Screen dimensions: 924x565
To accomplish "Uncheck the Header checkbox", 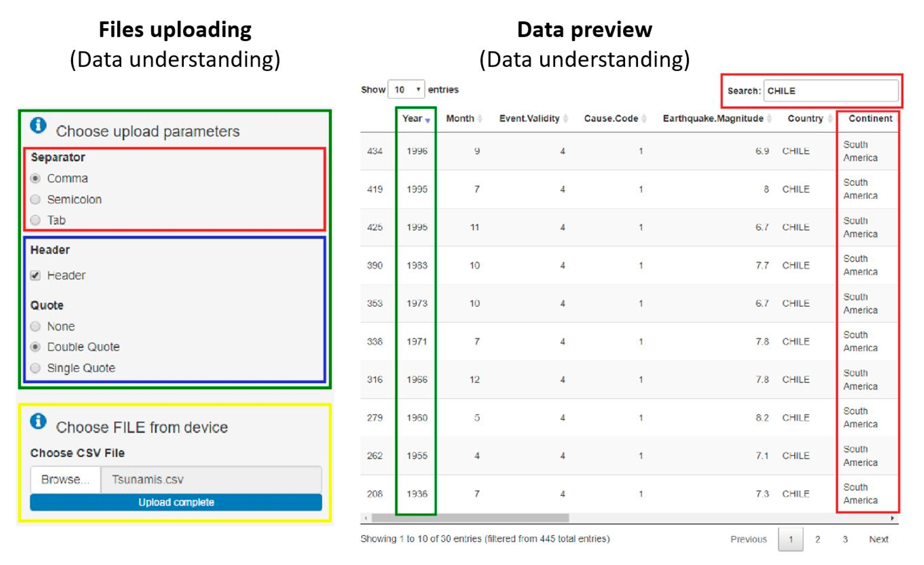I will click(35, 276).
